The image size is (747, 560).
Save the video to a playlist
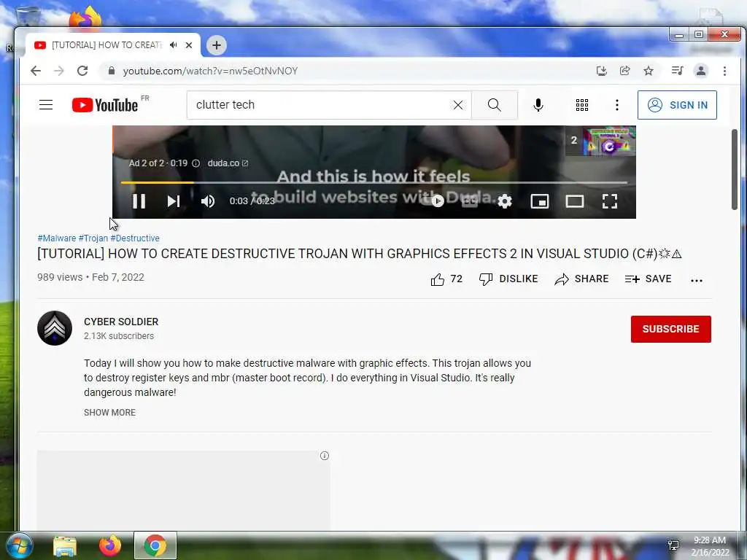click(648, 279)
